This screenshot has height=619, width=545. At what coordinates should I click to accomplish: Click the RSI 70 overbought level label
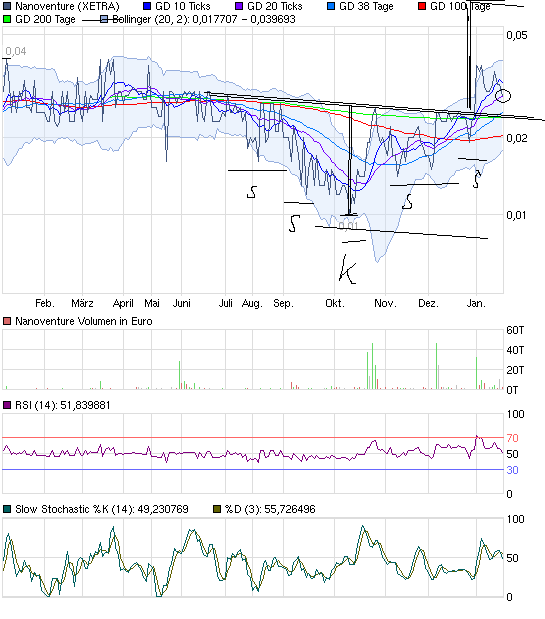[512, 438]
